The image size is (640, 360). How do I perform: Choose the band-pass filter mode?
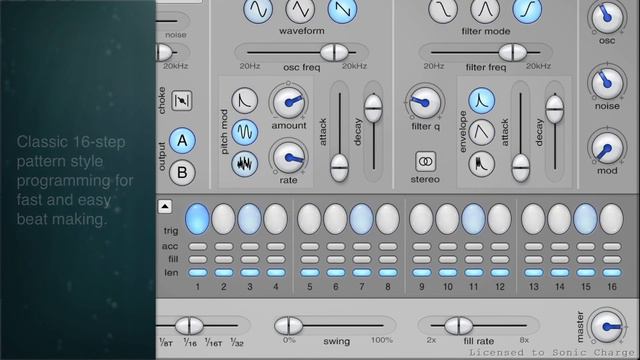click(x=485, y=9)
